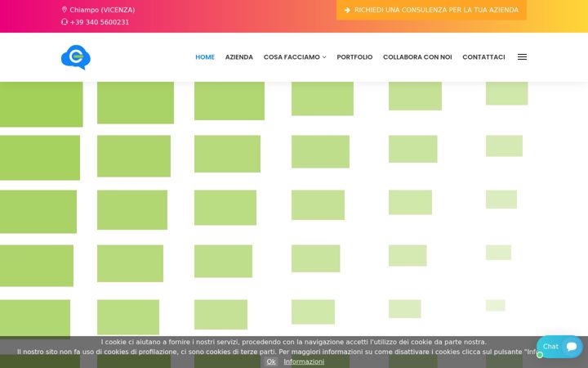Click the blue cloud company logo

[x=76, y=57]
